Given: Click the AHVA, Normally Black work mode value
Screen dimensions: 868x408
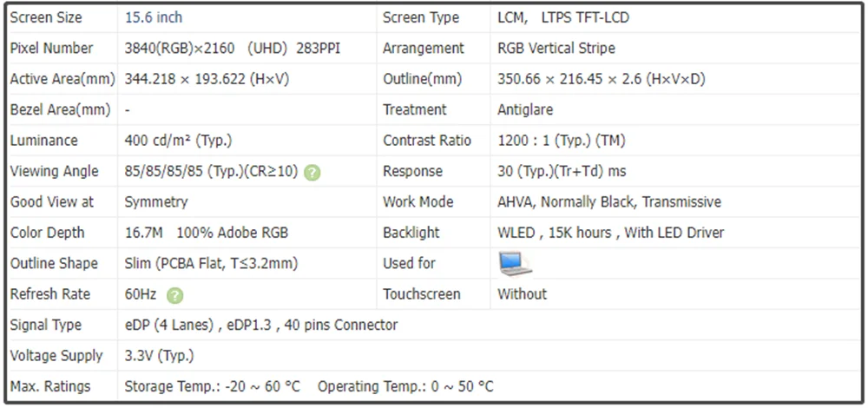Looking at the screenshot, I should (x=608, y=202).
